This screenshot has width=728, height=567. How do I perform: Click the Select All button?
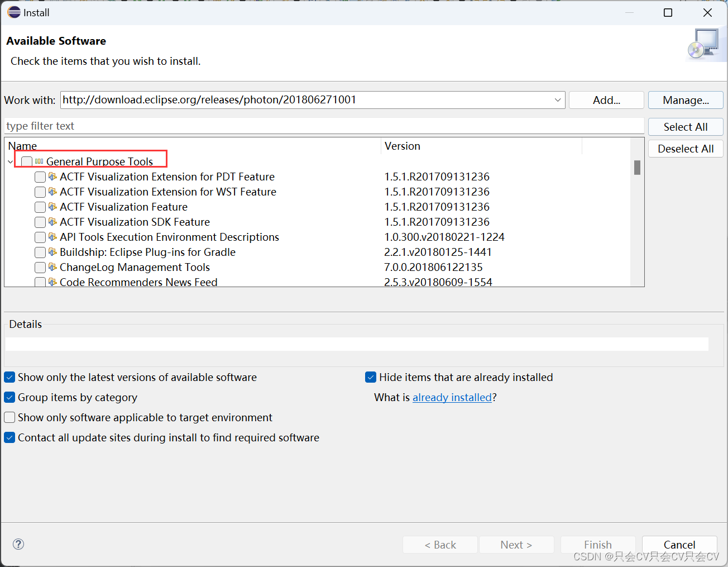(685, 127)
